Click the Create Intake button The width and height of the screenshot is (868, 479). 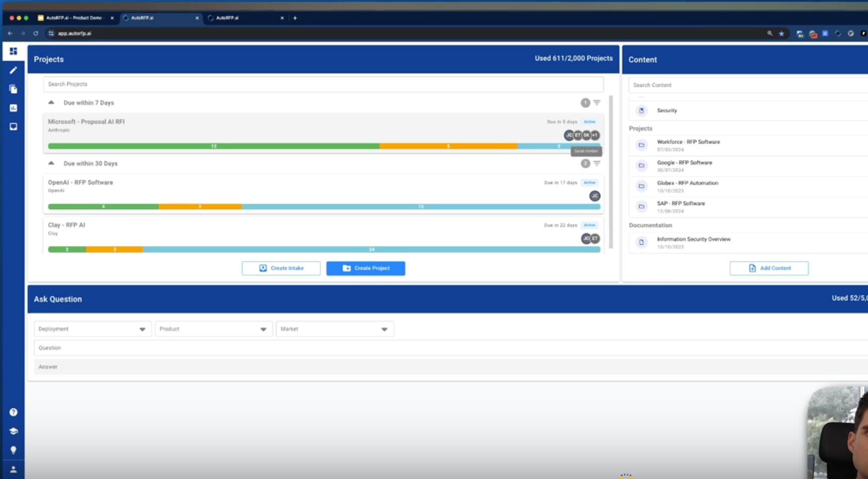(281, 268)
